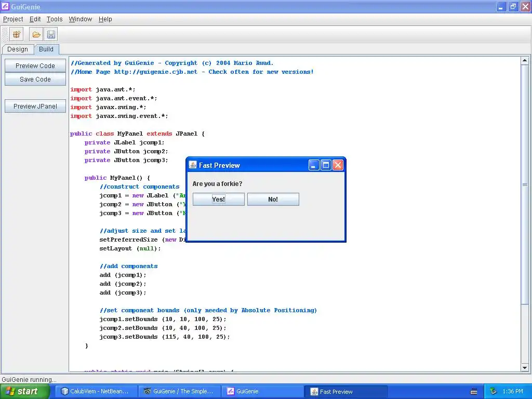Click the New Project toolbar icon
Viewport: 532px width, 399px height.
tap(17, 34)
